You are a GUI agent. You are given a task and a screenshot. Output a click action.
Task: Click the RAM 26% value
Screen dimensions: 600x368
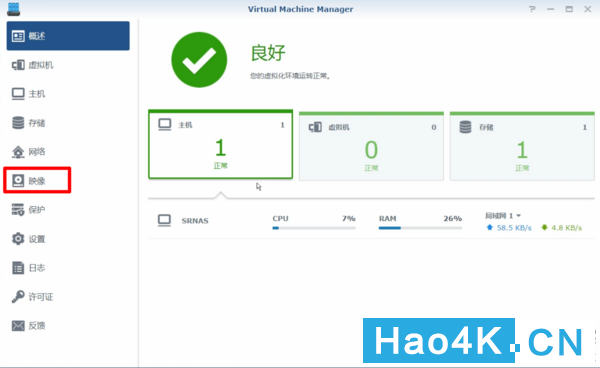click(x=453, y=218)
